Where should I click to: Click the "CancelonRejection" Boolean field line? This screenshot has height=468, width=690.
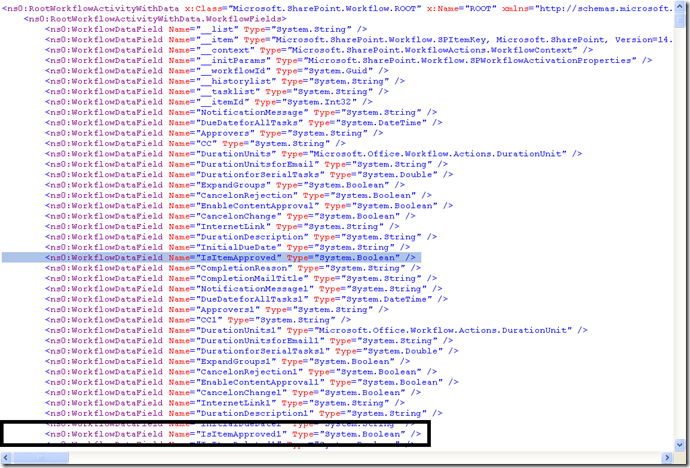tap(238, 196)
